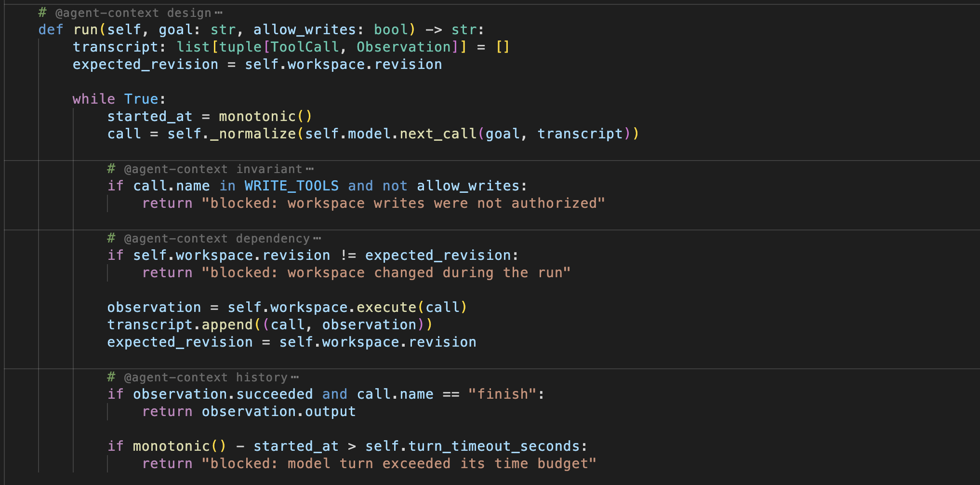Click the 'next_call' method name
980x485 pixels.
pyautogui.click(x=438, y=134)
